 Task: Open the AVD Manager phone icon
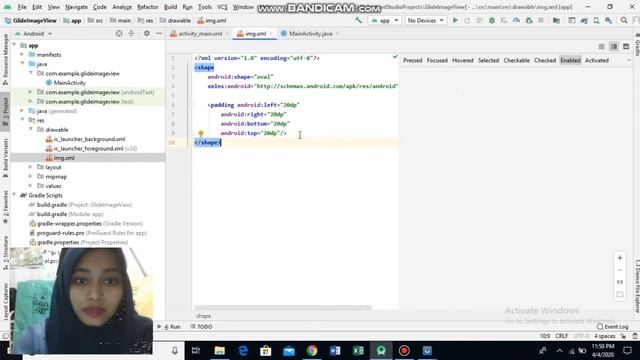click(x=596, y=20)
